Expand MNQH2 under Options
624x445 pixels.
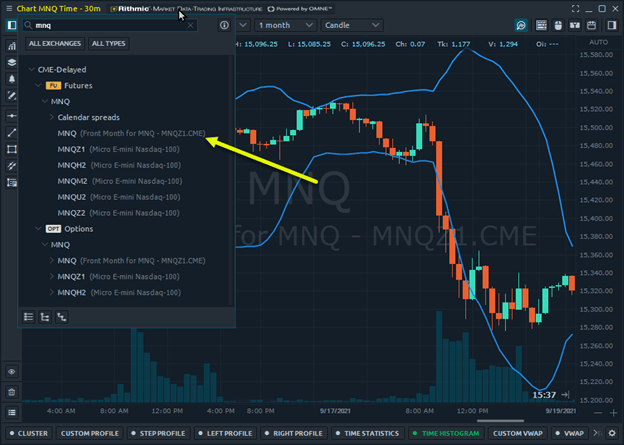52,293
